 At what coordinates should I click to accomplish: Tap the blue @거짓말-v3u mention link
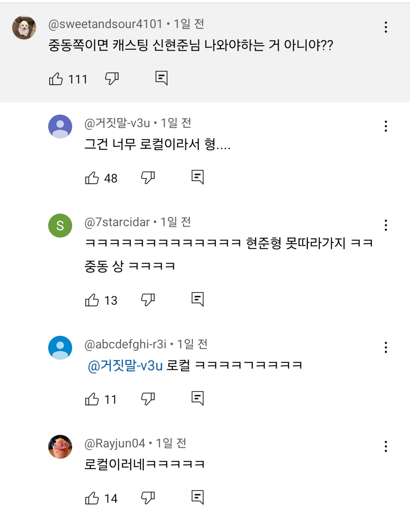[x=125, y=365]
